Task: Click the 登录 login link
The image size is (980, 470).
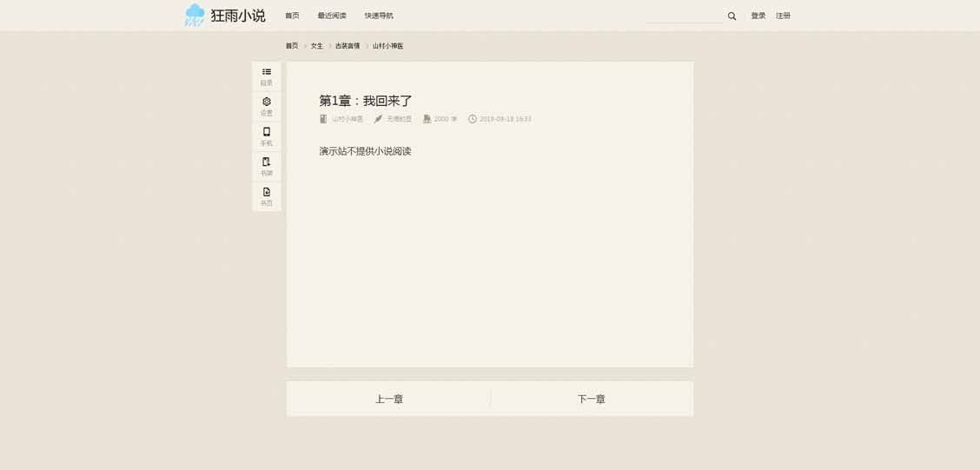Action: point(758,16)
